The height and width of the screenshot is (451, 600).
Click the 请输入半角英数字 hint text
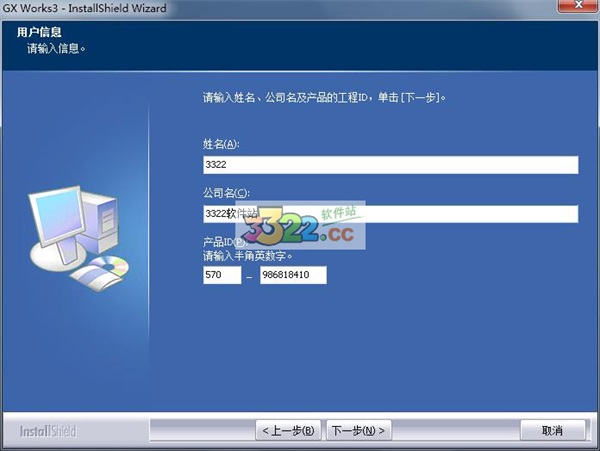tap(248, 256)
